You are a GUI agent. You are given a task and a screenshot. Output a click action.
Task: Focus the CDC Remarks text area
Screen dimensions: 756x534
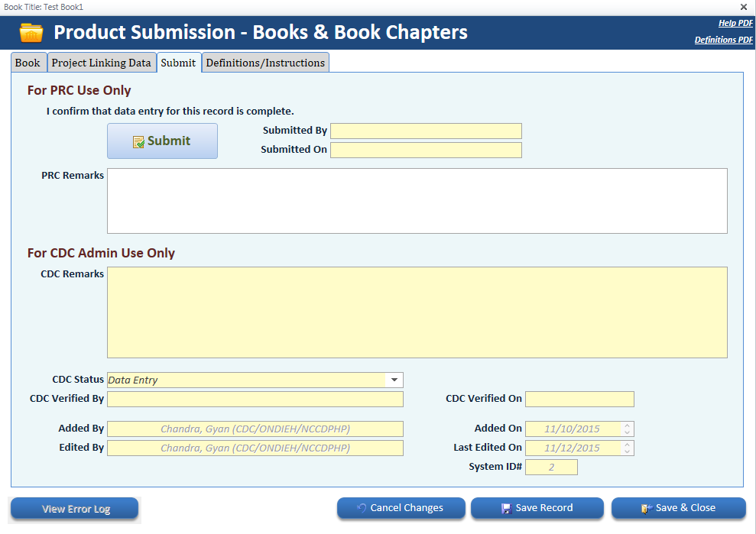417,312
